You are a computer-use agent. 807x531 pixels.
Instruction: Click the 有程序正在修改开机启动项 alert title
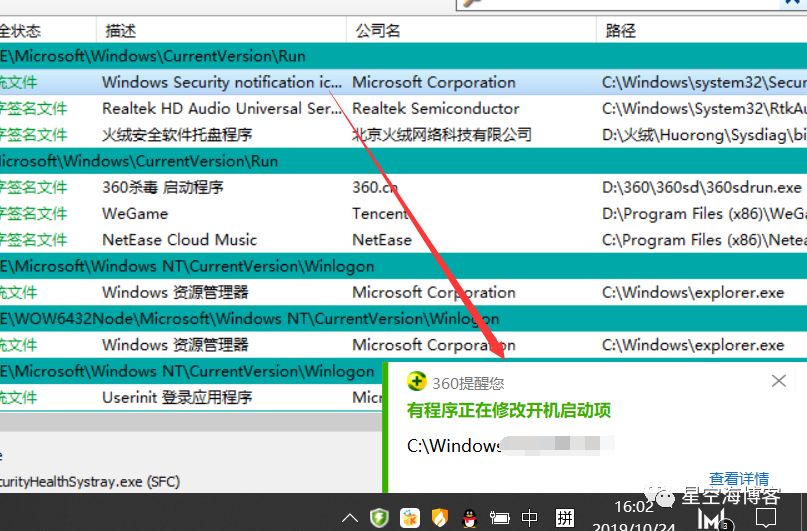(508, 411)
